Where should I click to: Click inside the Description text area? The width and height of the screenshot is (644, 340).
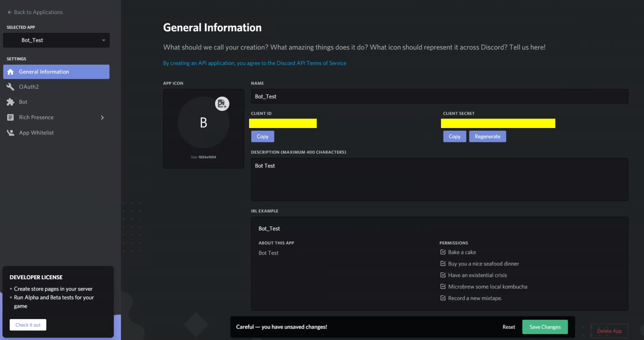coord(439,179)
